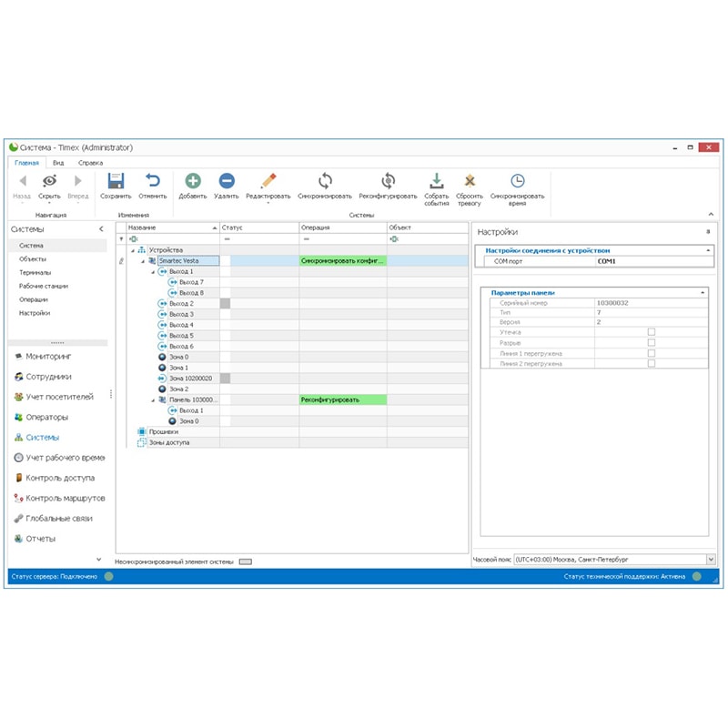Collapse the Smartec Vesta tree node
The image size is (728, 728).
click(143, 261)
